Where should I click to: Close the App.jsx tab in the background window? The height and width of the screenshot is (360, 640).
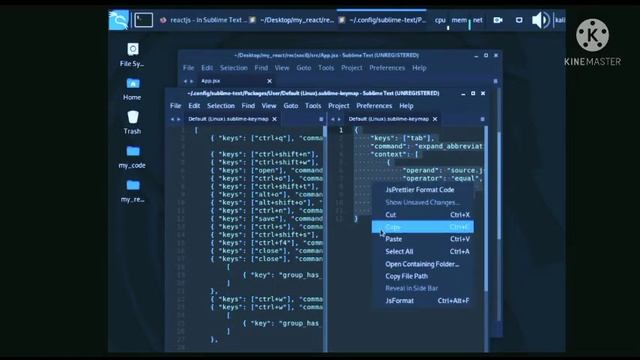[269, 81]
